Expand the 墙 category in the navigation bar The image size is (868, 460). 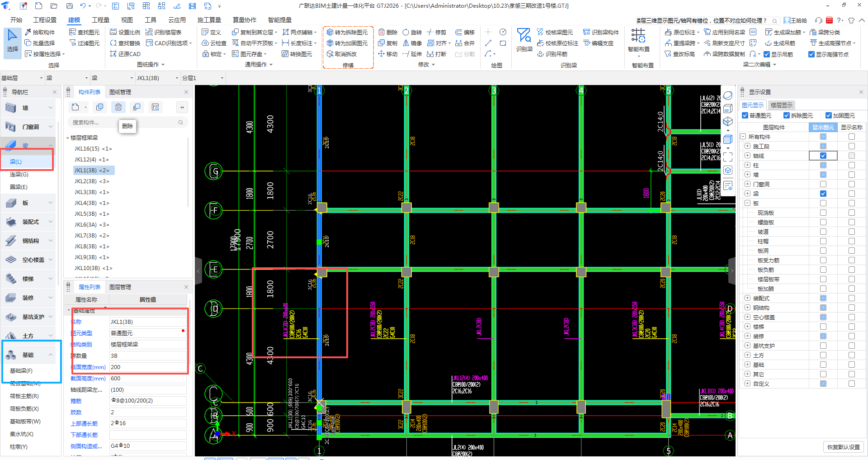51,108
